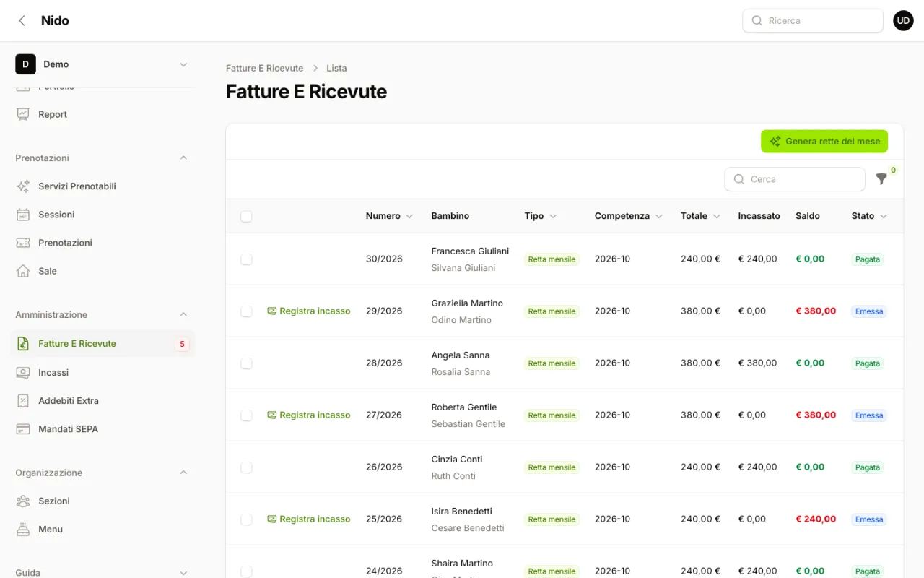Screen dimensions: 924x578
Task: Open Mandati SEPA in the sidebar
Action: [x=103, y=428]
